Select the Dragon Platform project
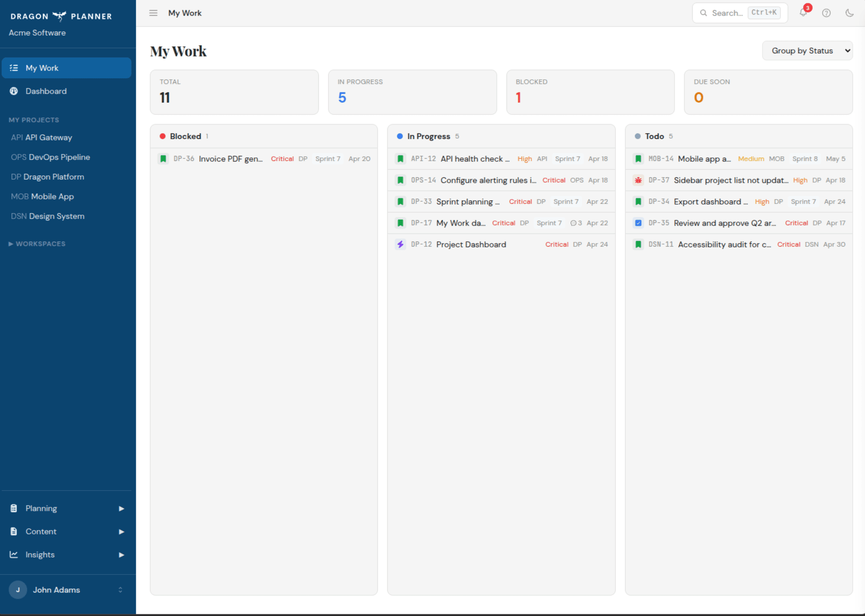Image resolution: width=865 pixels, height=616 pixels. [53, 176]
